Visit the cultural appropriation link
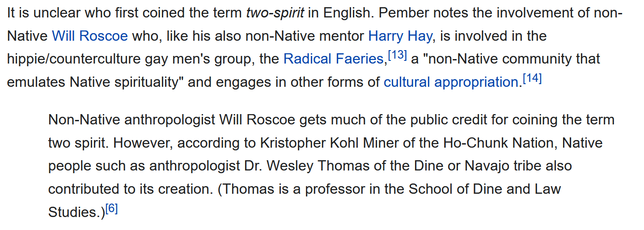 click(451, 82)
